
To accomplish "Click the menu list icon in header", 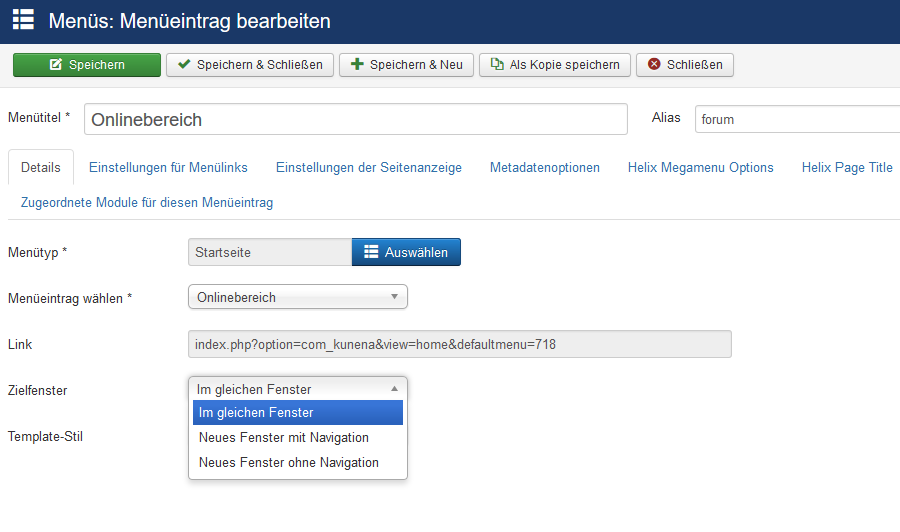I will (24, 20).
